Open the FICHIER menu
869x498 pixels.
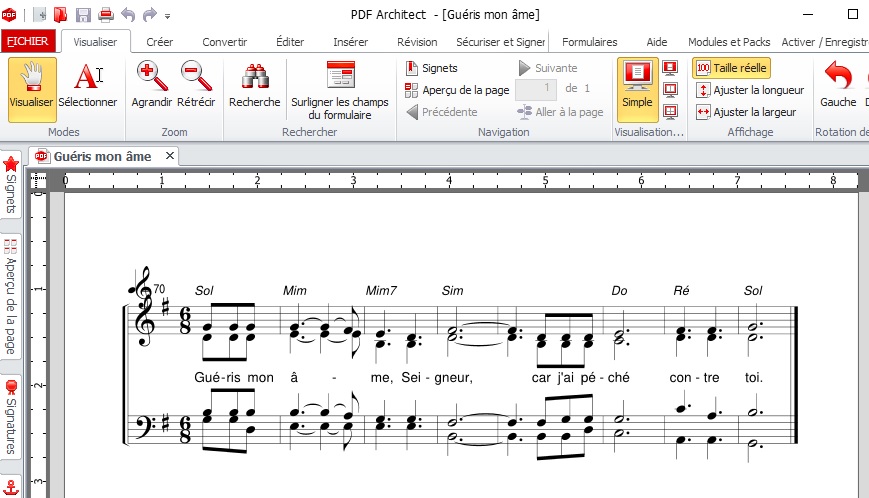tap(29, 42)
